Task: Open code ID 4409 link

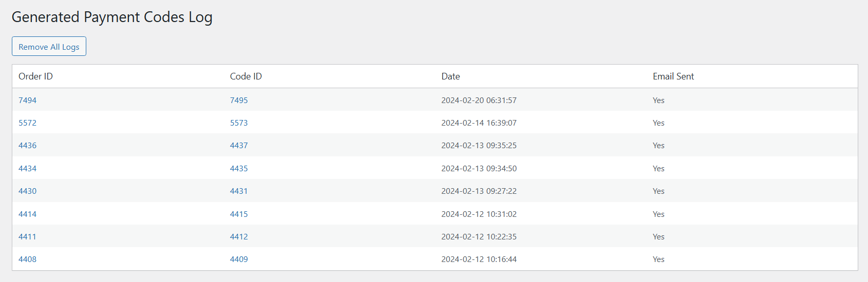Action: [239, 259]
